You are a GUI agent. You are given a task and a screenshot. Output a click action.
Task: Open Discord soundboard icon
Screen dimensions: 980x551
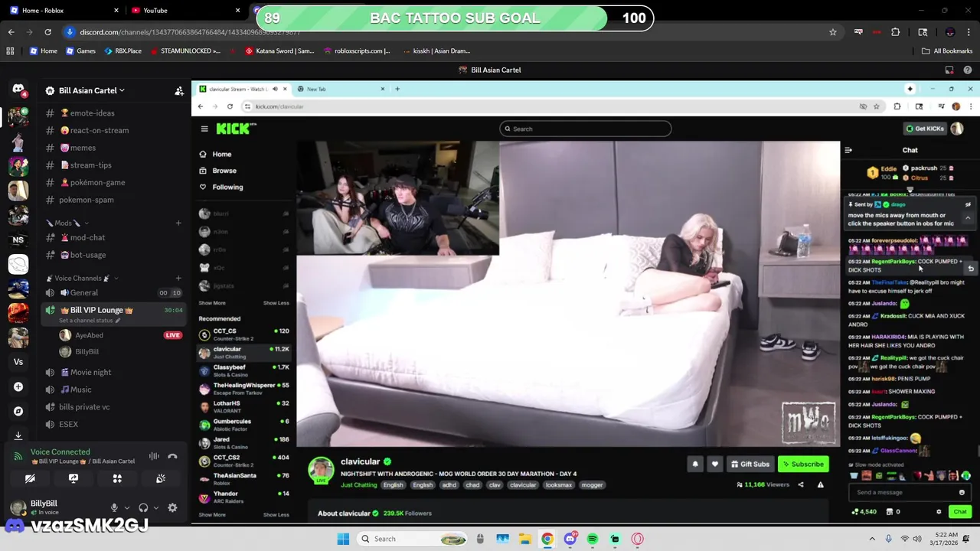(x=161, y=478)
